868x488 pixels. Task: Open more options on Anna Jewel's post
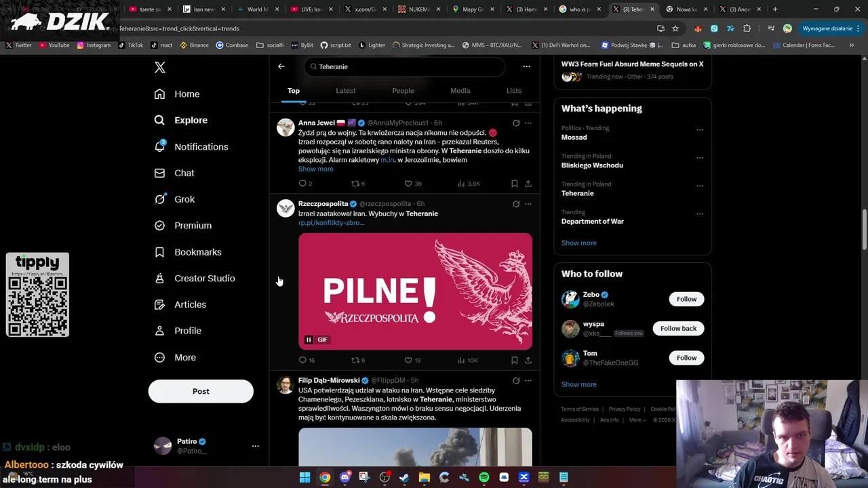point(528,123)
